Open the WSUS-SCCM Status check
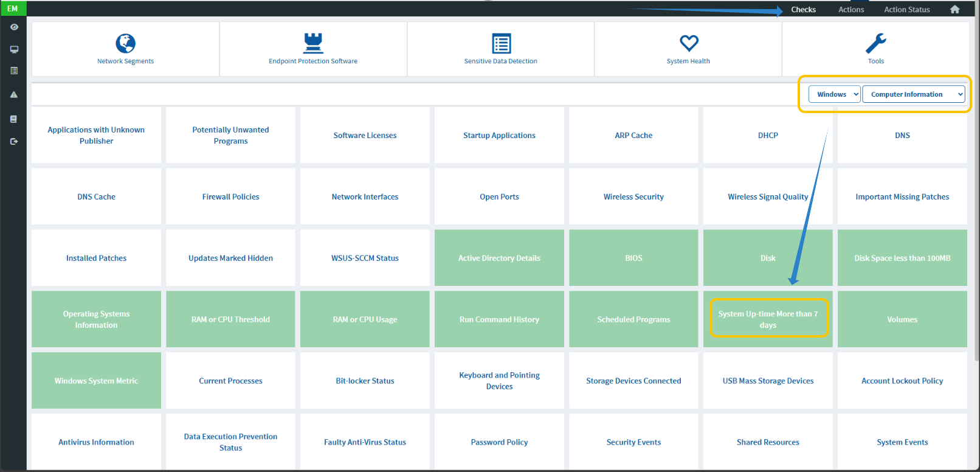 365,258
